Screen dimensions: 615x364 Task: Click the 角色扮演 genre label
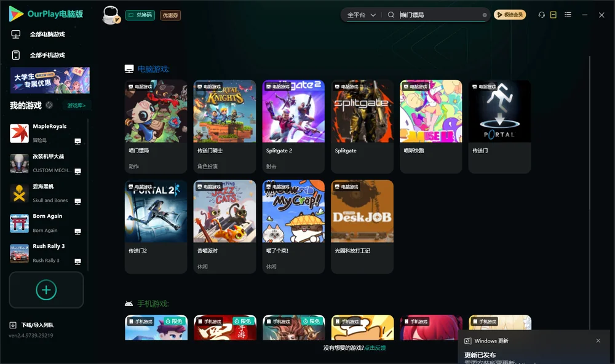[x=207, y=166]
